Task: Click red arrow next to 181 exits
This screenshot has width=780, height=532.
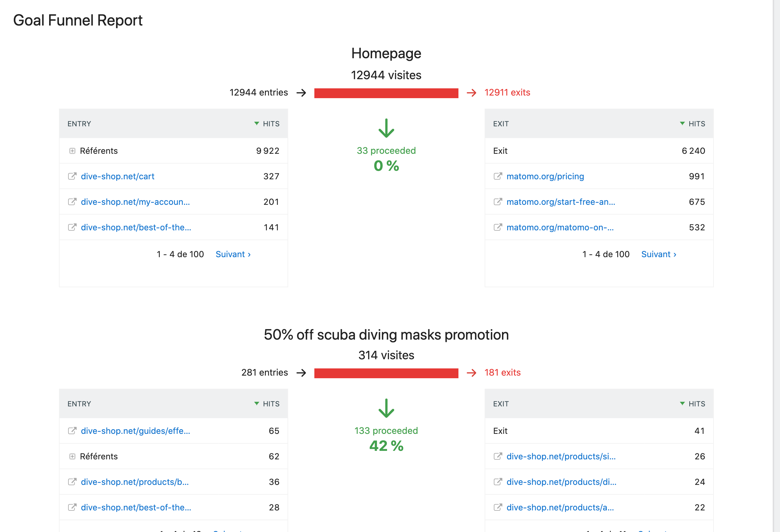Action: pos(472,373)
